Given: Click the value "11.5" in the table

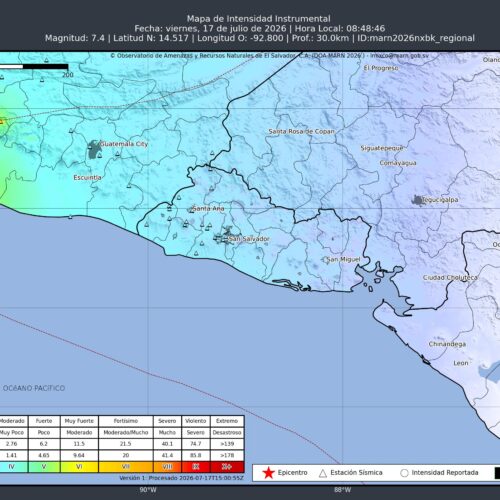Looking at the screenshot, I should point(79,444).
